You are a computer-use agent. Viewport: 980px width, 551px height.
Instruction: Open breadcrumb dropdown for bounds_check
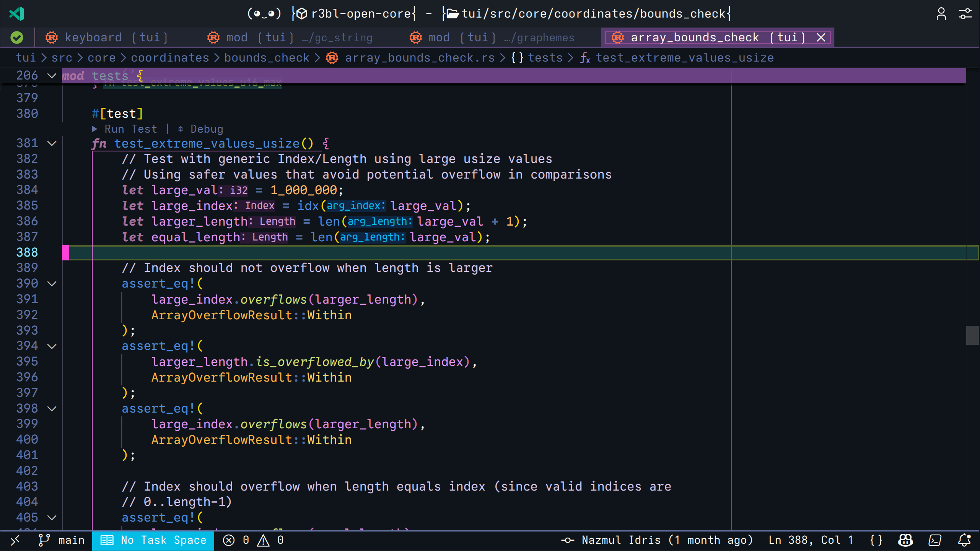[267, 57]
